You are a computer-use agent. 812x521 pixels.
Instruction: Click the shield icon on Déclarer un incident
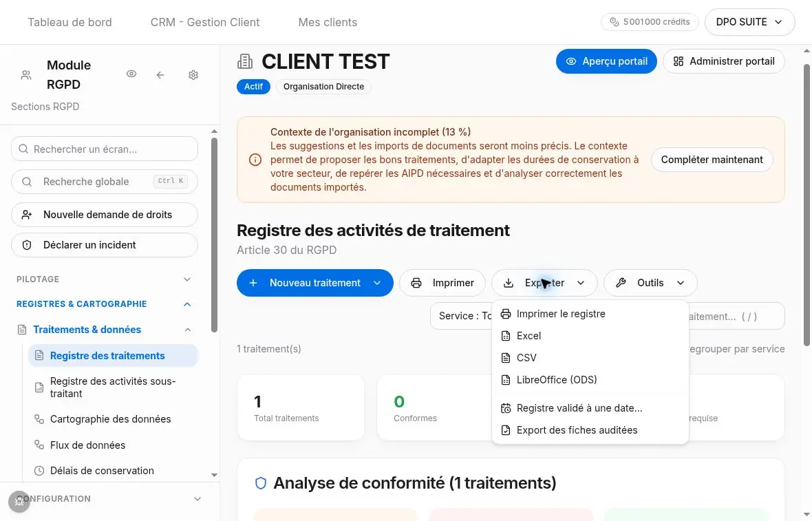coord(27,245)
